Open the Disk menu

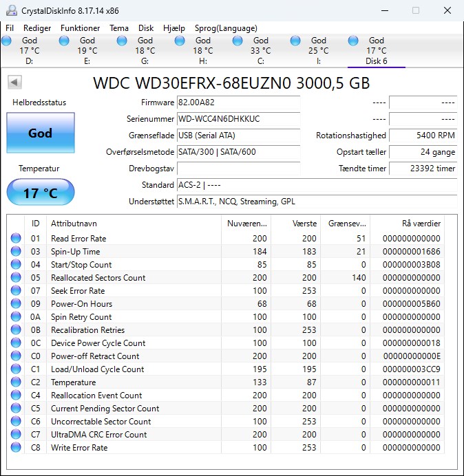click(146, 28)
